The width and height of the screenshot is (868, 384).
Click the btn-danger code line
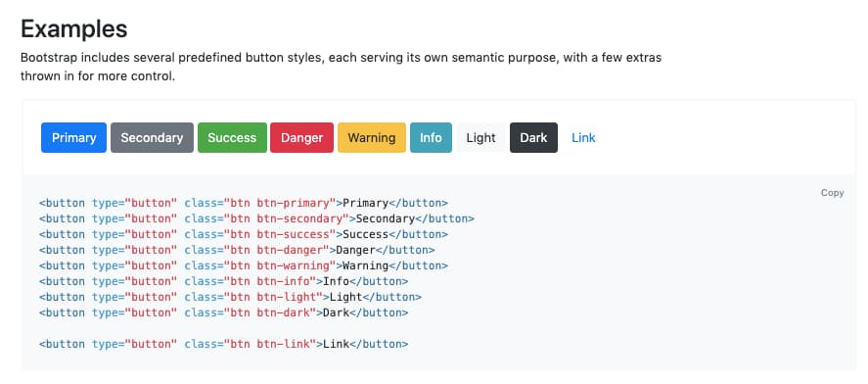tap(237, 250)
